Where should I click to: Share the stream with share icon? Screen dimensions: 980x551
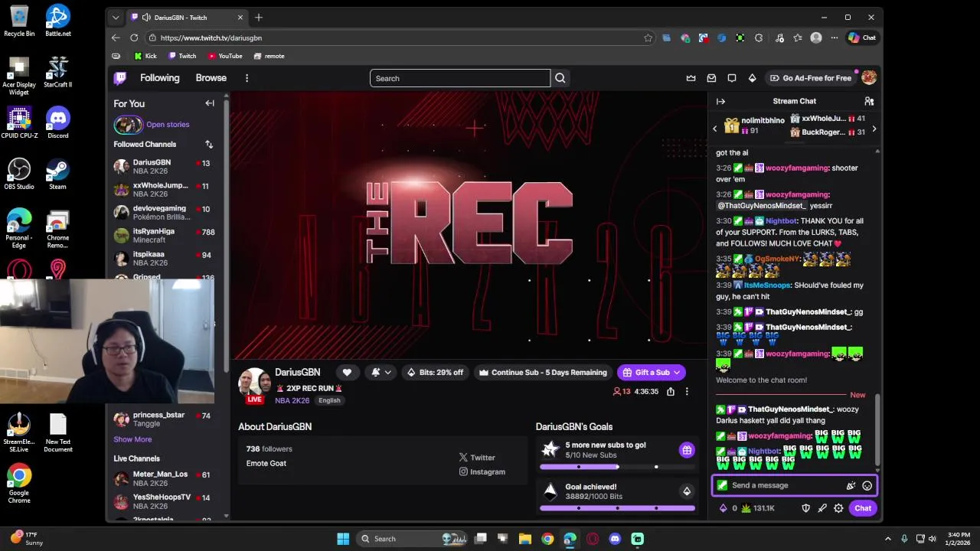(x=671, y=391)
